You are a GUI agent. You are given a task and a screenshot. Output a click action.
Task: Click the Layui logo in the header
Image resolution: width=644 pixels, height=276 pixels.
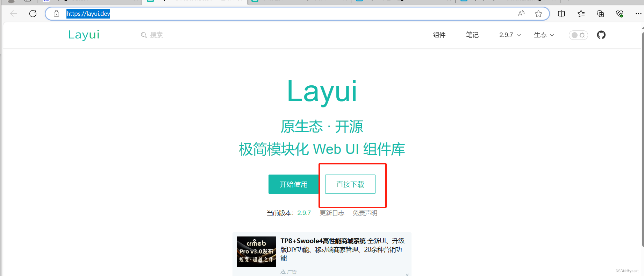pyautogui.click(x=84, y=35)
